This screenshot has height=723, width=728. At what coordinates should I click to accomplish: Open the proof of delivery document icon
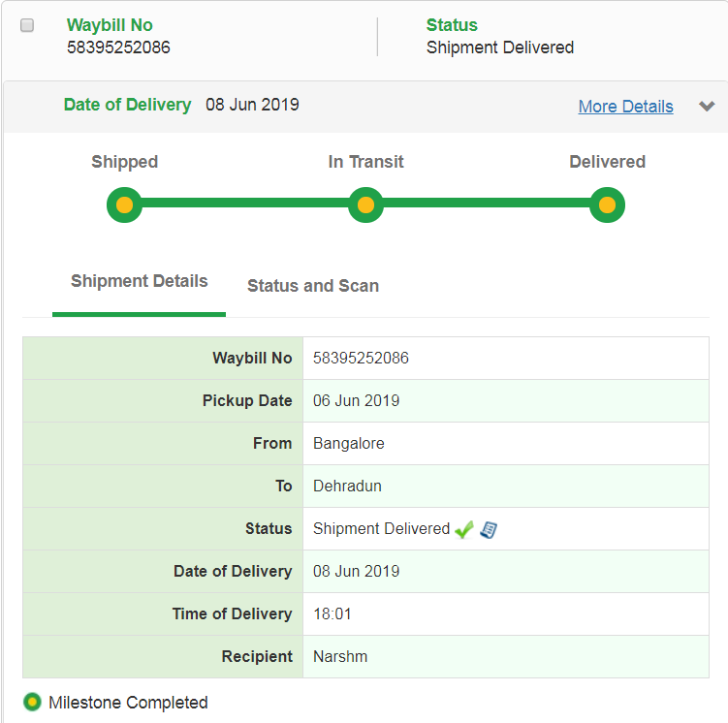(489, 529)
